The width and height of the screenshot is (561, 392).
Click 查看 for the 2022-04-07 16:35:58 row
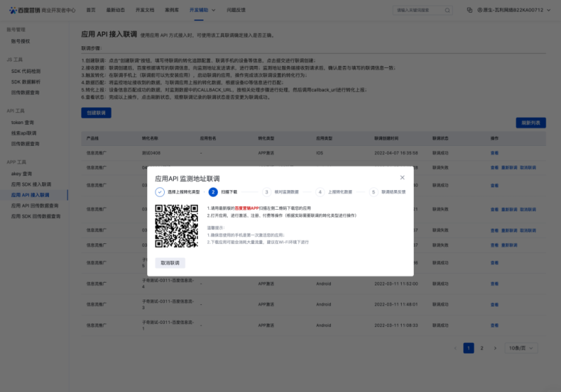point(494,153)
